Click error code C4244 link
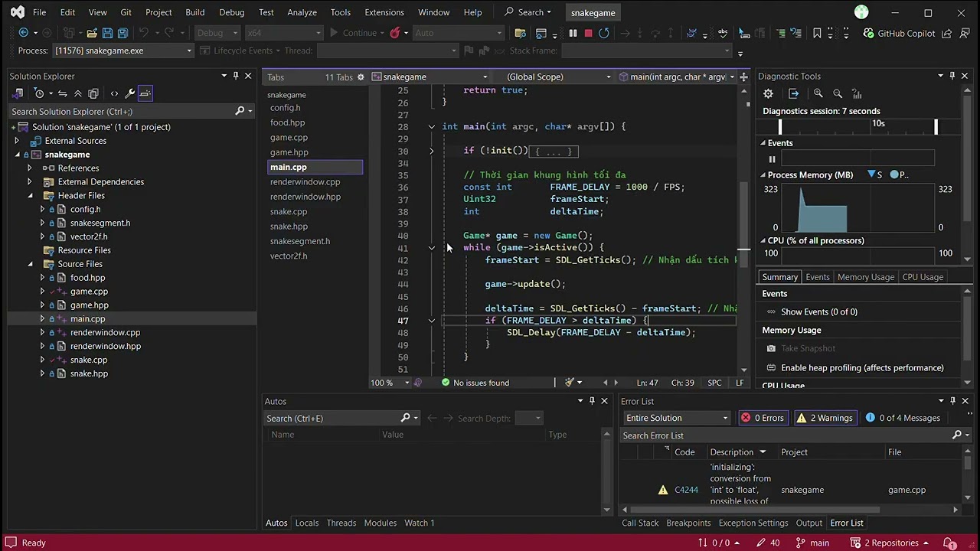The height and width of the screenshot is (551, 980). 686,490
